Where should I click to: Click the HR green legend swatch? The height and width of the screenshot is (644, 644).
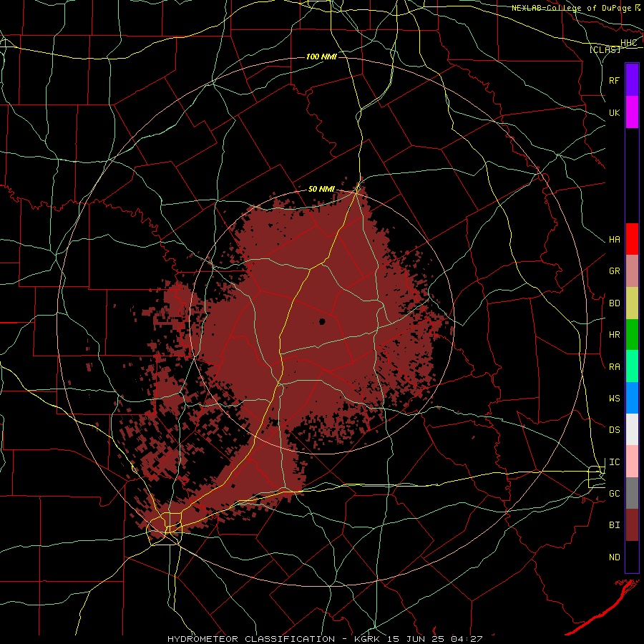click(632, 335)
